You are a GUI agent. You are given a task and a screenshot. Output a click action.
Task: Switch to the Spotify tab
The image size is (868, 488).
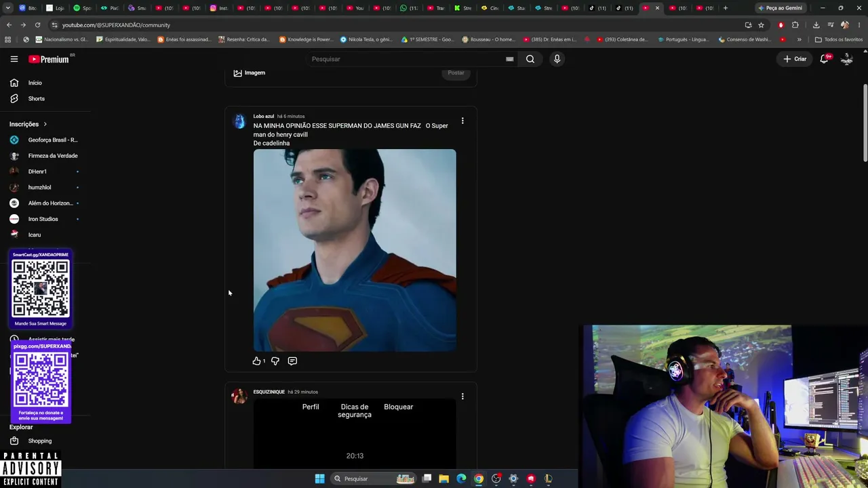pyautogui.click(x=82, y=8)
